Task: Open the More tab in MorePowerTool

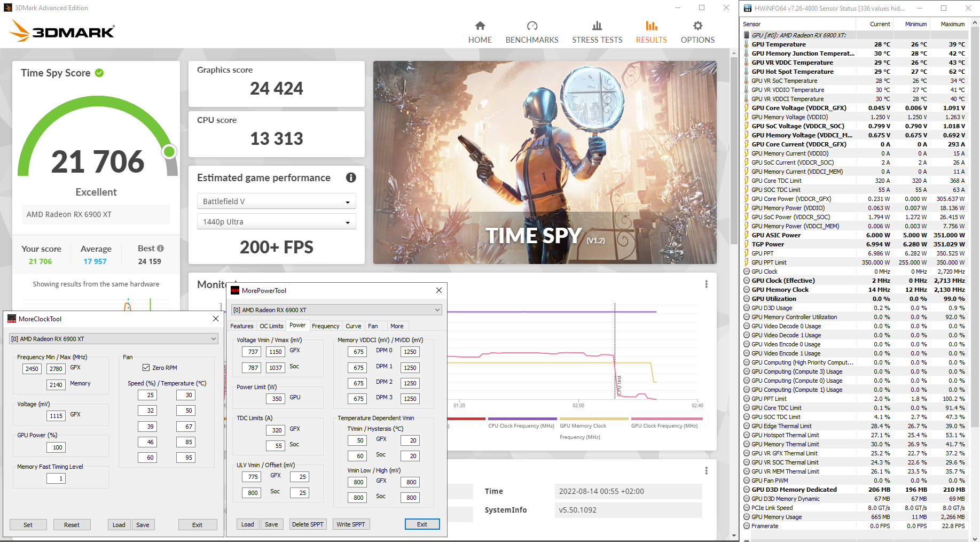Action: [x=397, y=326]
